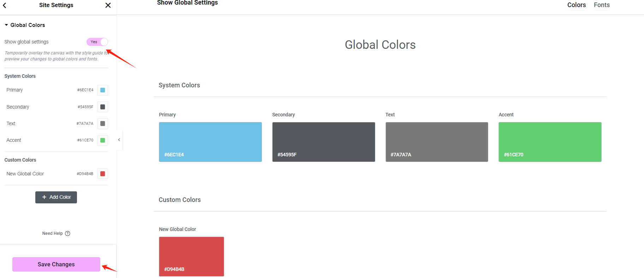Click the Need Help question mark icon
Screen dimensions: 644x278
[68, 233]
